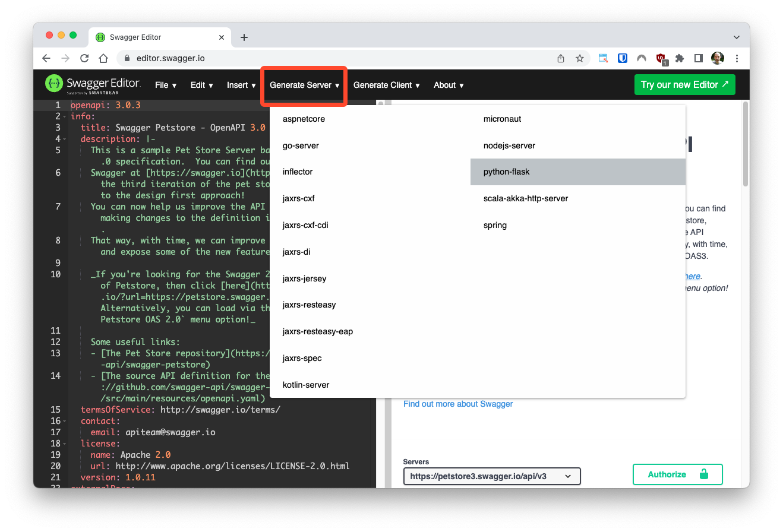Reload the page with the refresh icon
Viewport: 783px width, 532px height.
click(x=84, y=58)
